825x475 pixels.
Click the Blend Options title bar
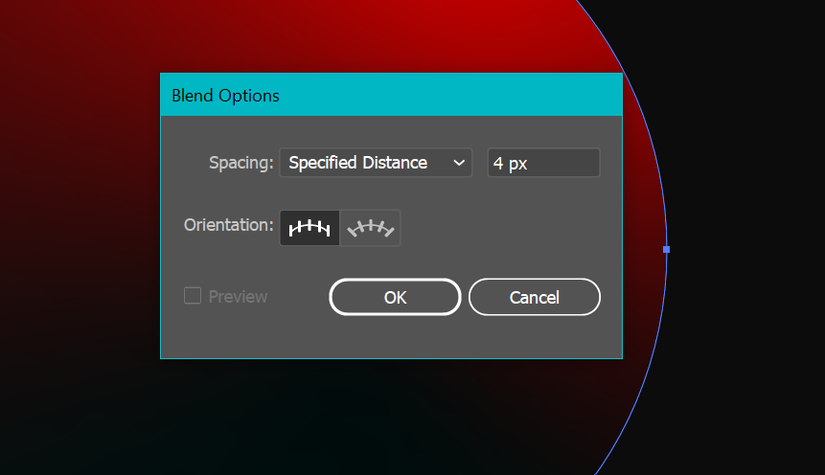coord(391,95)
